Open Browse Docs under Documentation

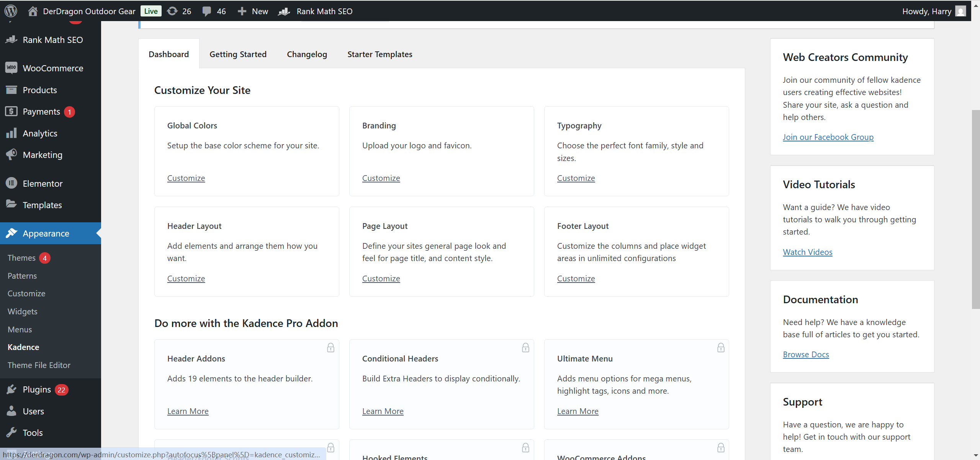[806, 354]
